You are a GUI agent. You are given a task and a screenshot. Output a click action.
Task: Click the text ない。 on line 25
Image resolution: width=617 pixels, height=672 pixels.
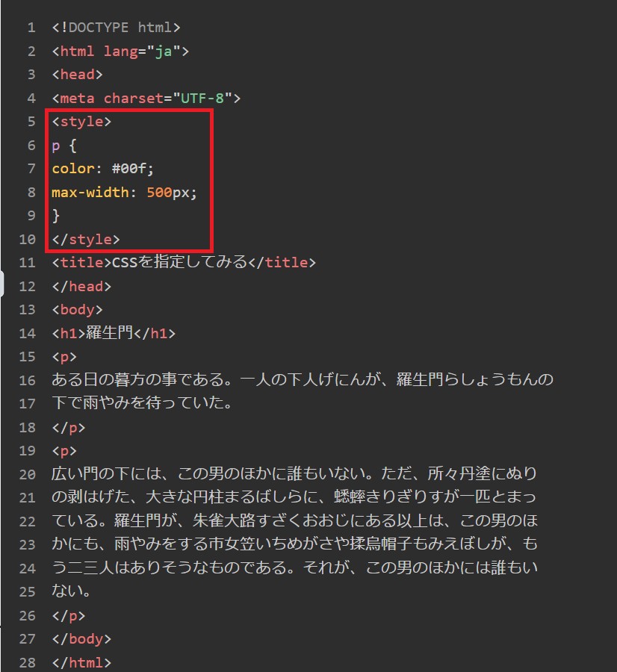click(x=71, y=591)
